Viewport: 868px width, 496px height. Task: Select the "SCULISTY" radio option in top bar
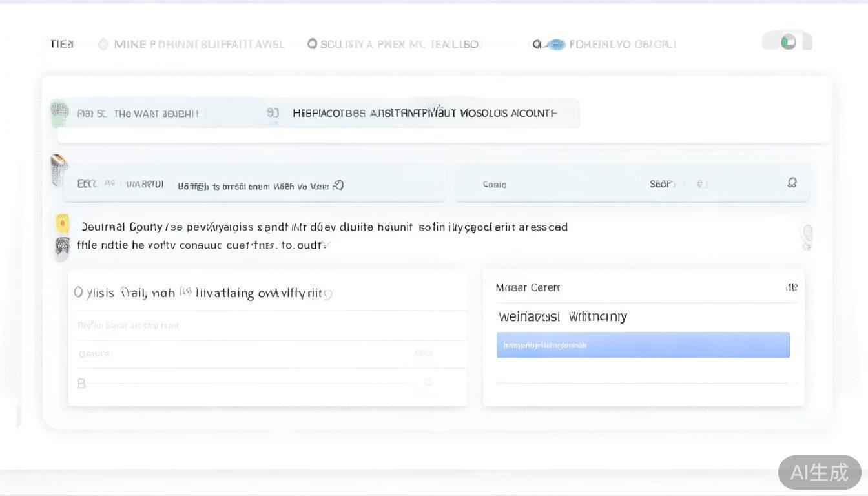(x=313, y=44)
